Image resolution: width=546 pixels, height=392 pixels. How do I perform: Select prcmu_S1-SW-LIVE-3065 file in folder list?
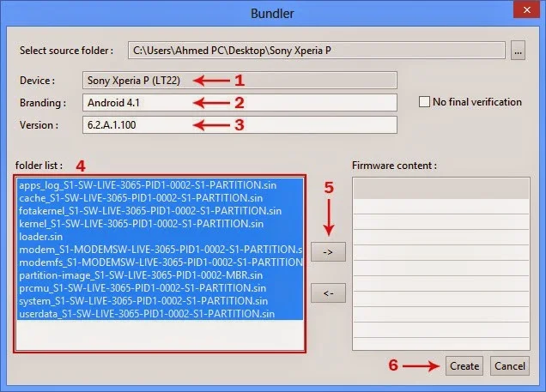(x=161, y=288)
